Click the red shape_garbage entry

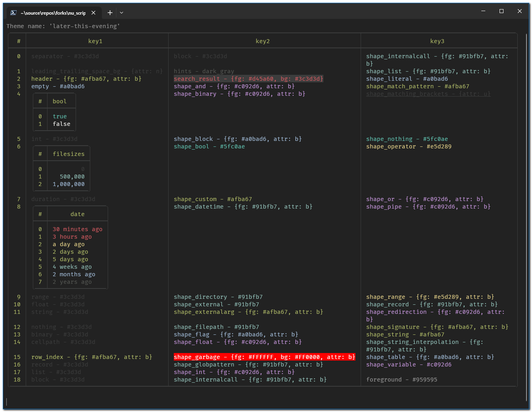coord(264,357)
